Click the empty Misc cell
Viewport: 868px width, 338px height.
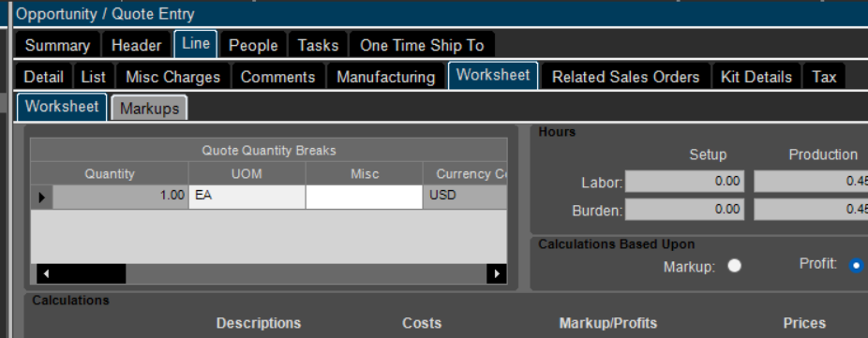pyautogui.click(x=365, y=197)
